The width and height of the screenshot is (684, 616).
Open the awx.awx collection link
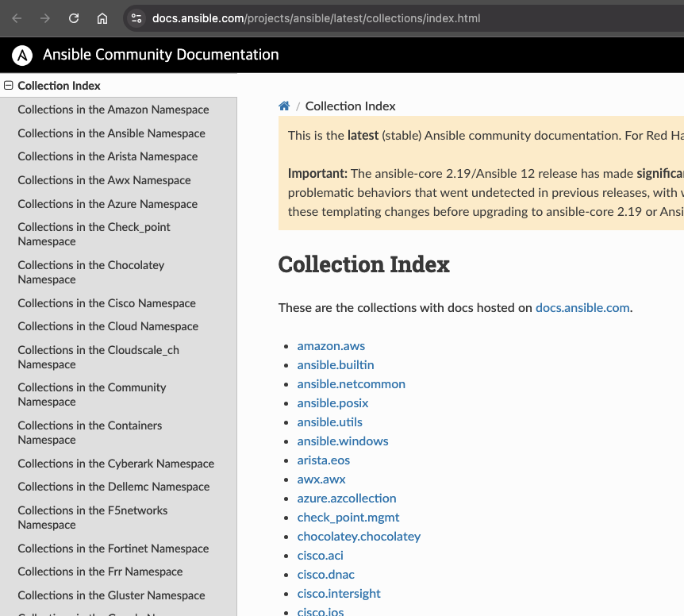click(321, 479)
